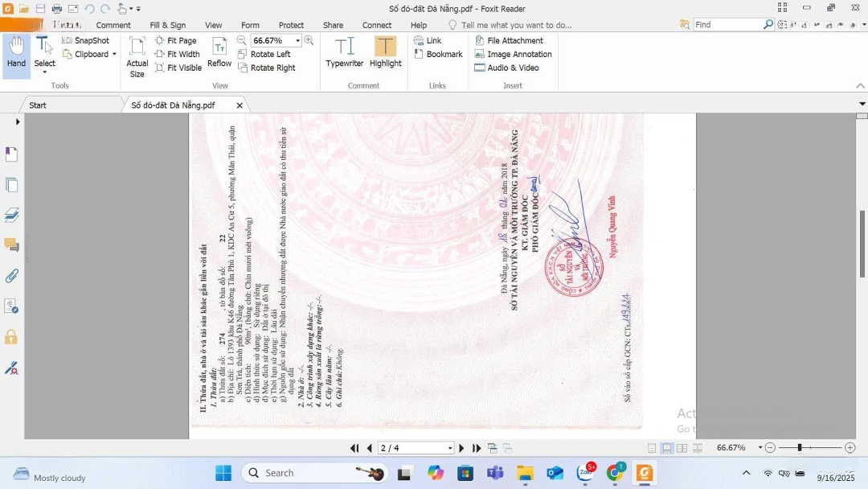Viewport: 868px width, 489px height.
Task: Click the Image Annotation tool
Action: coord(513,54)
